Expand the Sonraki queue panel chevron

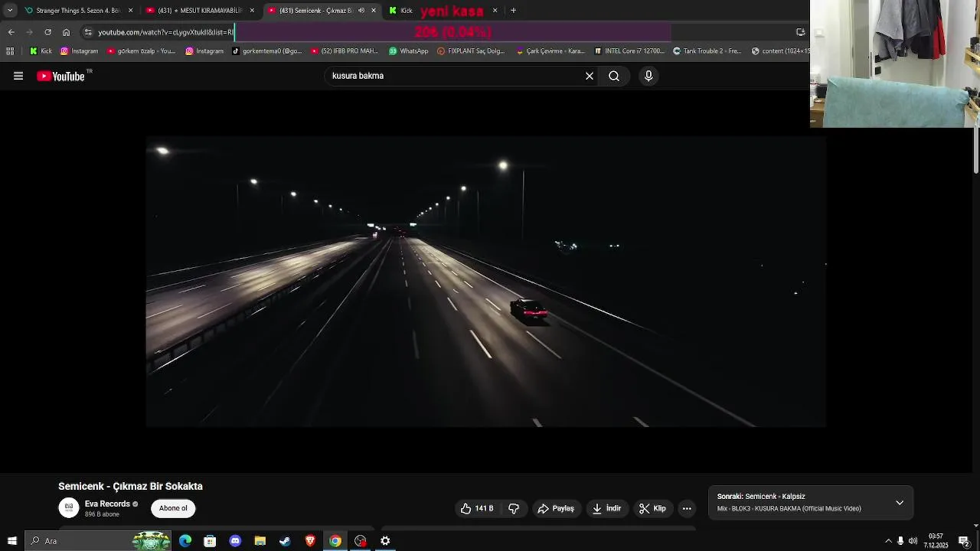tap(900, 503)
